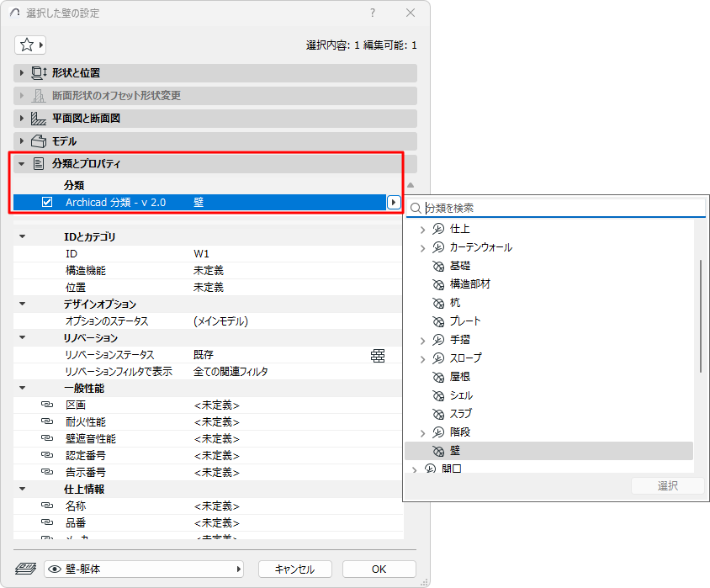This screenshot has width=710, height=588.
Task: Click the link icon beside 名称
Action: [x=47, y=506]
